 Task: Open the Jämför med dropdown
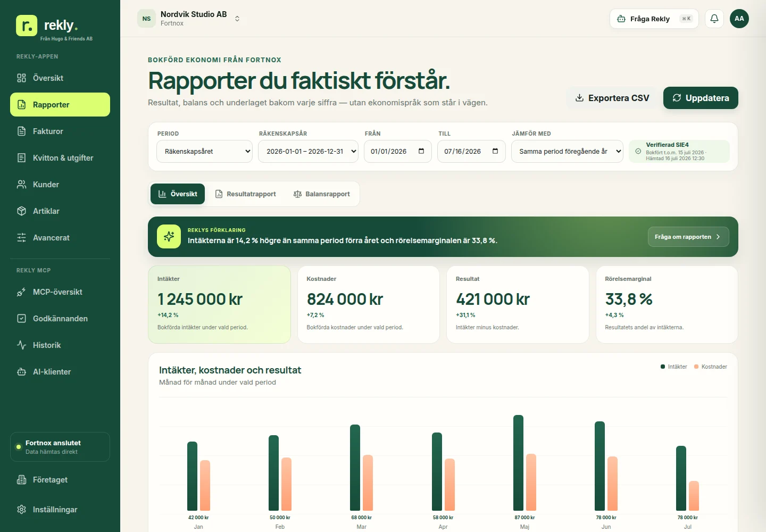point(567,152)
